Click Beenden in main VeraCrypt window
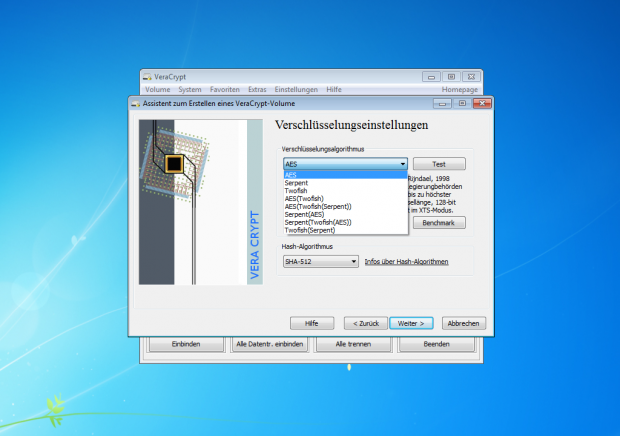This screenshot has width=620, height=436. (x=437, y=344)
